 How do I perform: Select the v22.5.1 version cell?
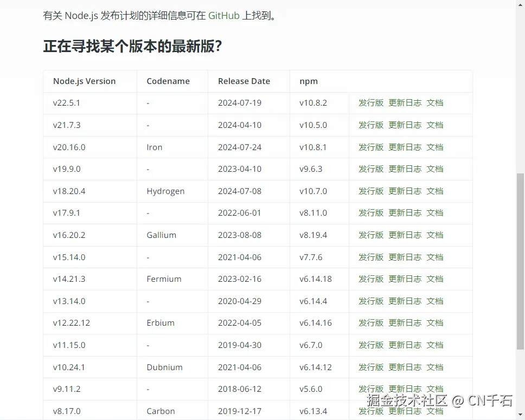coord(89,103)
